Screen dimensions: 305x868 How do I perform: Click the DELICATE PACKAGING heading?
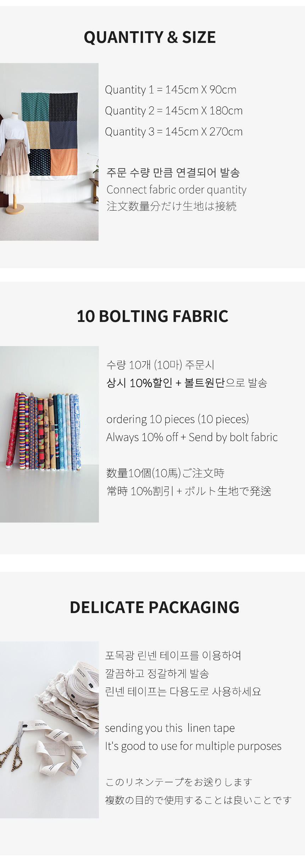point(155,607)
